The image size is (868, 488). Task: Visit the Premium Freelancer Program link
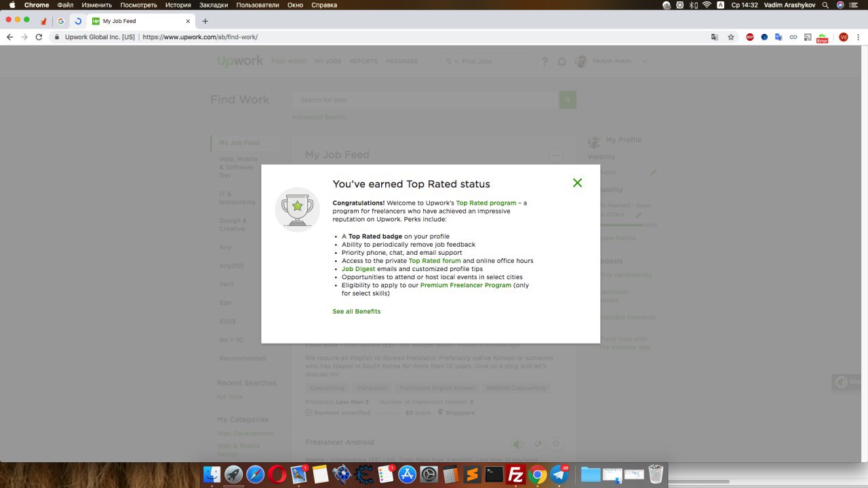click(466, 285)
